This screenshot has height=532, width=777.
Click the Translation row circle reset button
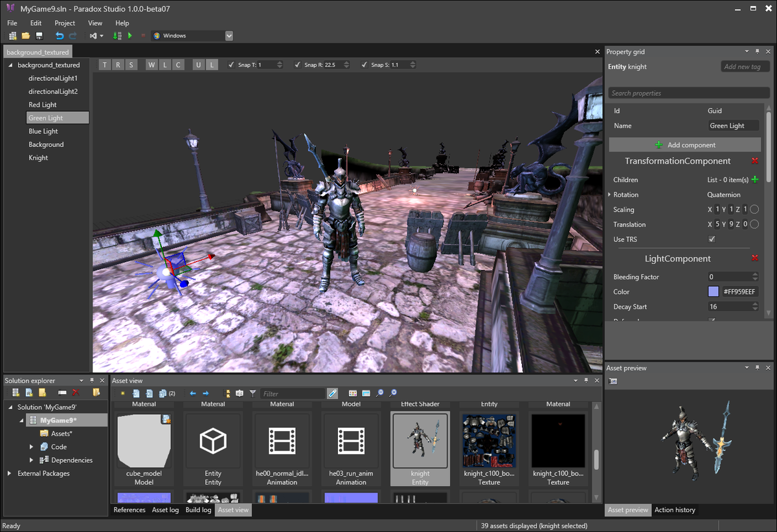(754, 225)
